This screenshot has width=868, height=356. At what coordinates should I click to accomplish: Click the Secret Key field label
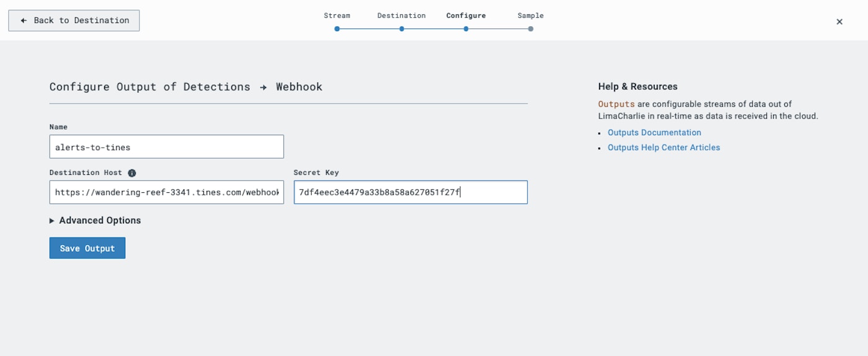[316, 172]
